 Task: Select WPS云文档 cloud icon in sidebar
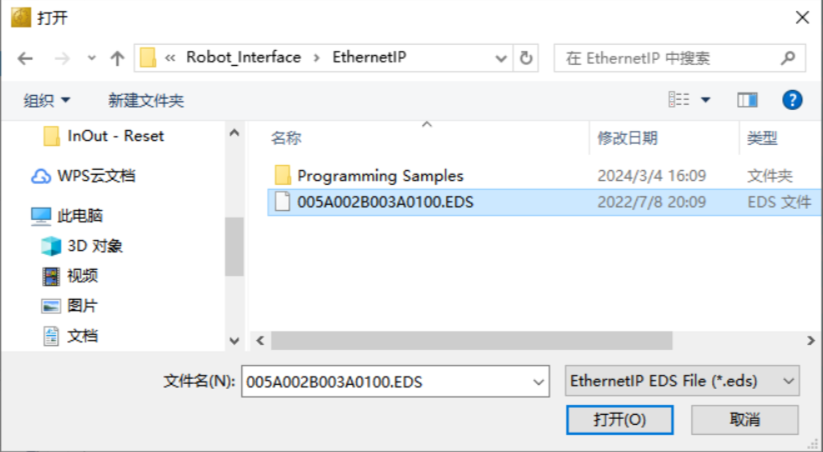[x=41, y=176]
